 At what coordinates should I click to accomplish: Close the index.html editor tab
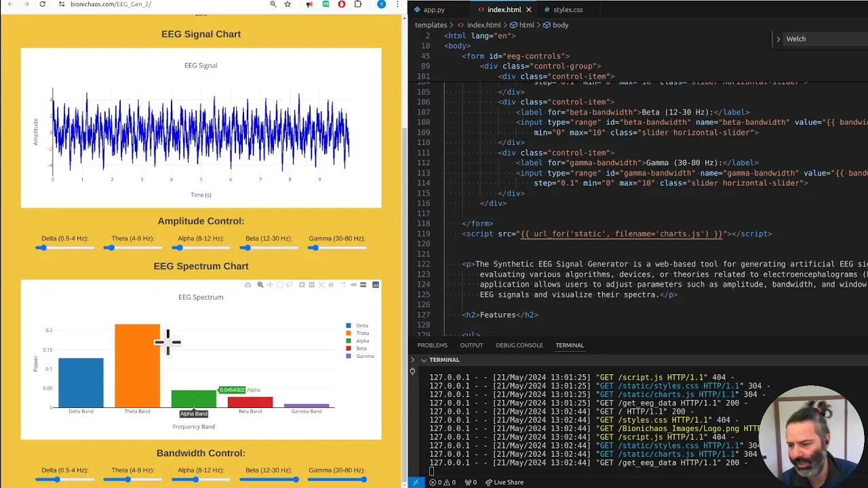528,9
